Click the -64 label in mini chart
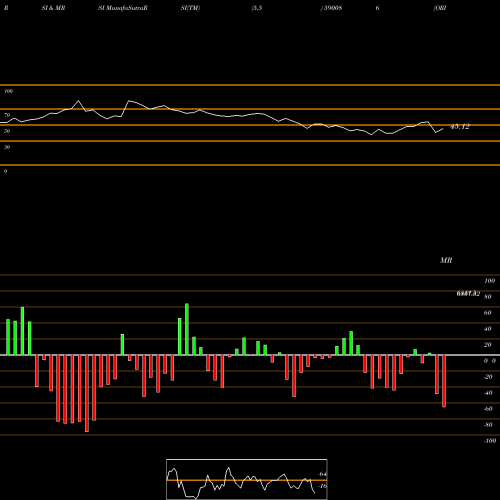 (x=322, y=474)
